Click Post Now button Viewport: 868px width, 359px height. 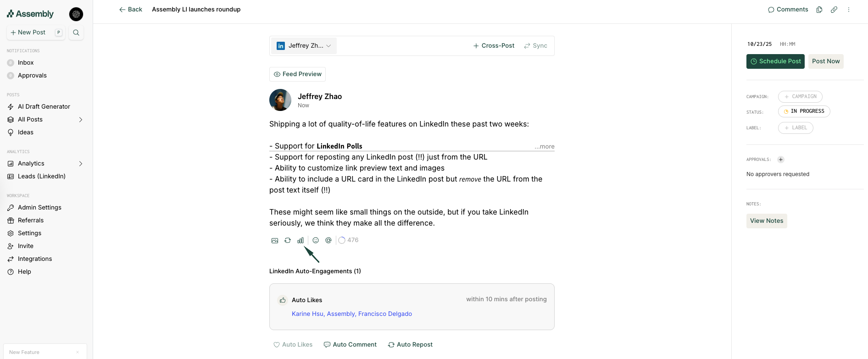(x=826, y=61)
